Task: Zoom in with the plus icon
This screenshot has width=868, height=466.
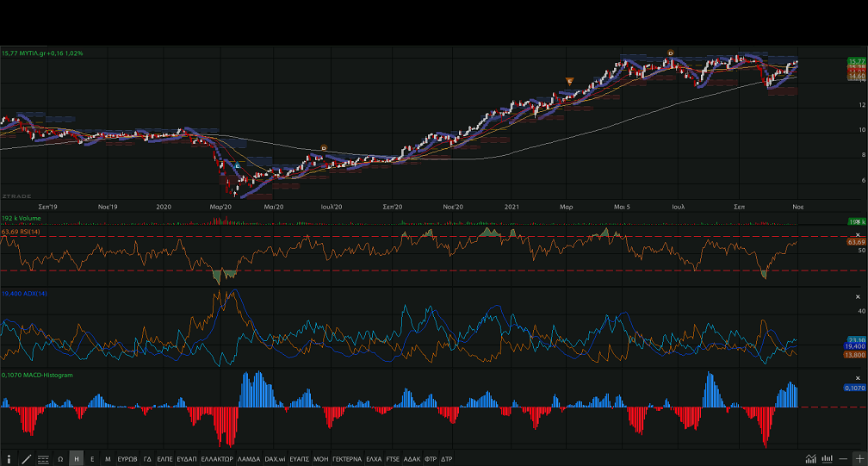Action: (x=859, y=459)
